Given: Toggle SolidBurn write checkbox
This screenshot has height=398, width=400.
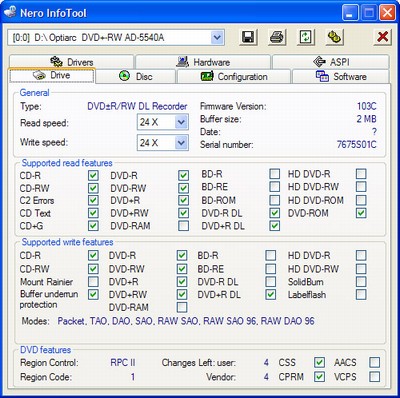Looking at the screenshot, I should click(x=361, y=282).
